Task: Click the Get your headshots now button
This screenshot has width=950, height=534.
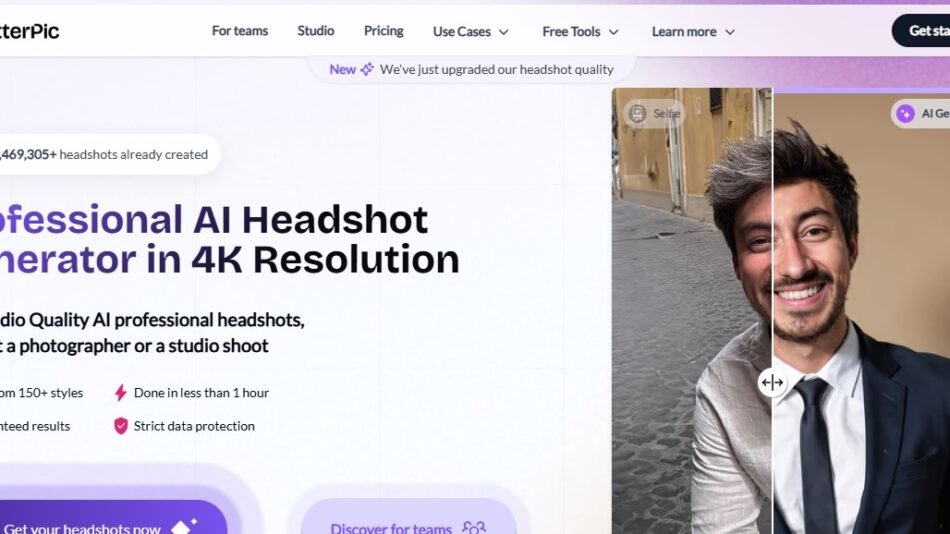Action: pos(100,524)
